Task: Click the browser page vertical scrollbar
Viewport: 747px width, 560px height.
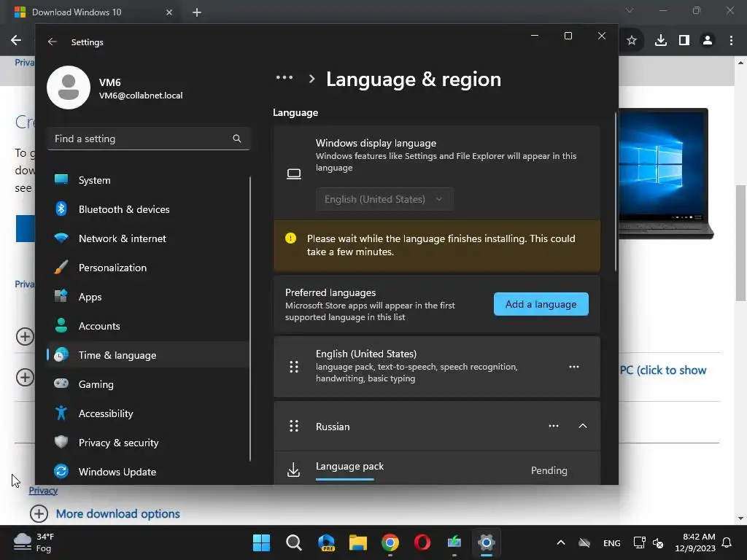Action: click(x=741, y=243)
